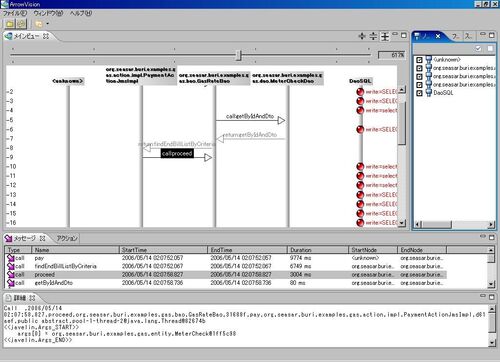The width and height of the screenshot is (500, 362).
Task: Toggle the DaoSQL node checkbox
Action: (420, 93)
